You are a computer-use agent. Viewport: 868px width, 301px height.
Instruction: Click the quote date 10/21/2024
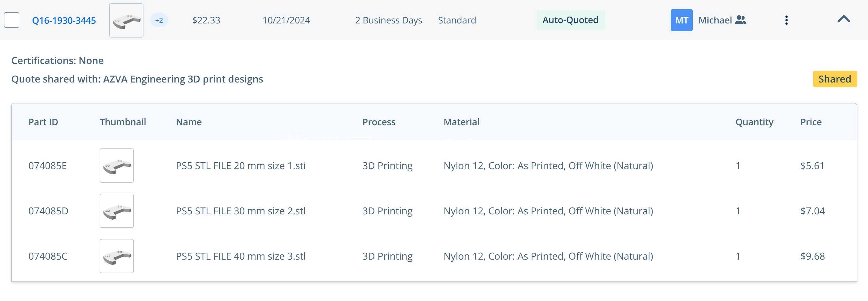286,20
